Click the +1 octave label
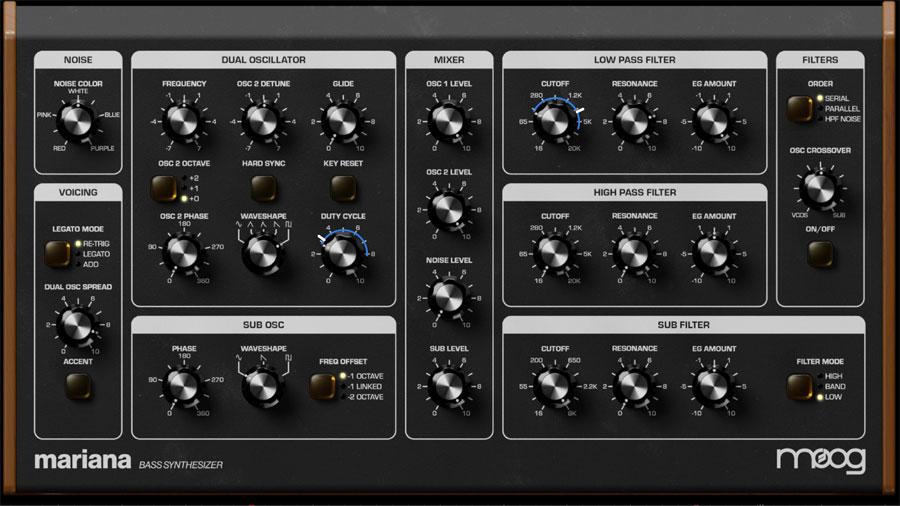 pyautogui.click(x=194, y=189)
